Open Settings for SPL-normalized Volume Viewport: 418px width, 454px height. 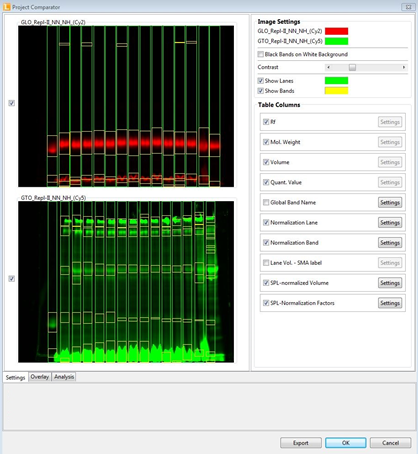pyautogui.click(x=390, y=283)
